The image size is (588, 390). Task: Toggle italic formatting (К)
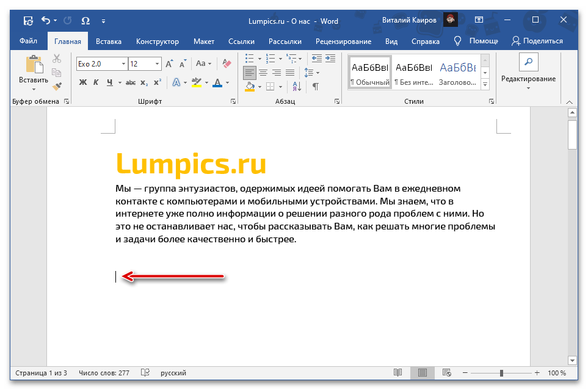coord(96,82)
